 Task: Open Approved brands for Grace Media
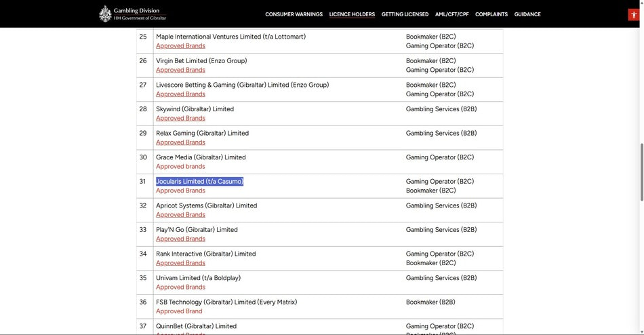(x=180, y=166)
